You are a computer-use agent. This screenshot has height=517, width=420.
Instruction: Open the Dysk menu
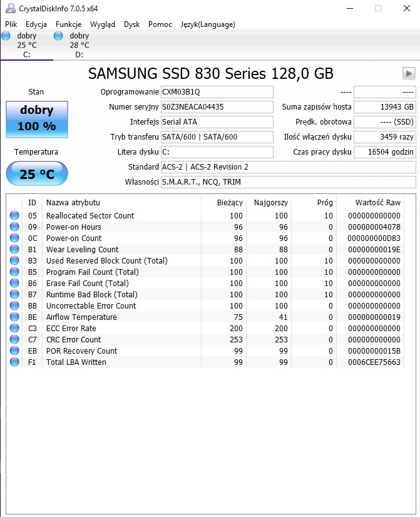tap(132, 24)
